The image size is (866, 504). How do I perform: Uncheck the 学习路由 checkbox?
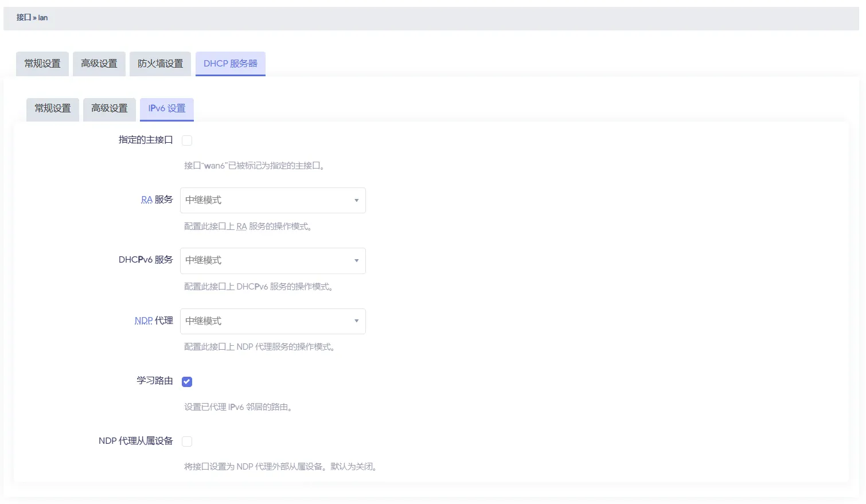(x=187, y=382)
